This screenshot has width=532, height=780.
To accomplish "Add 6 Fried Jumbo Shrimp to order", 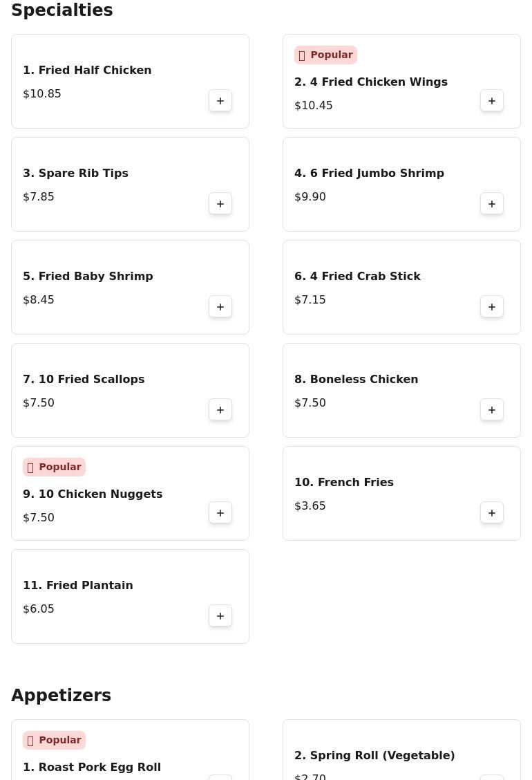I will click(492, 204).
